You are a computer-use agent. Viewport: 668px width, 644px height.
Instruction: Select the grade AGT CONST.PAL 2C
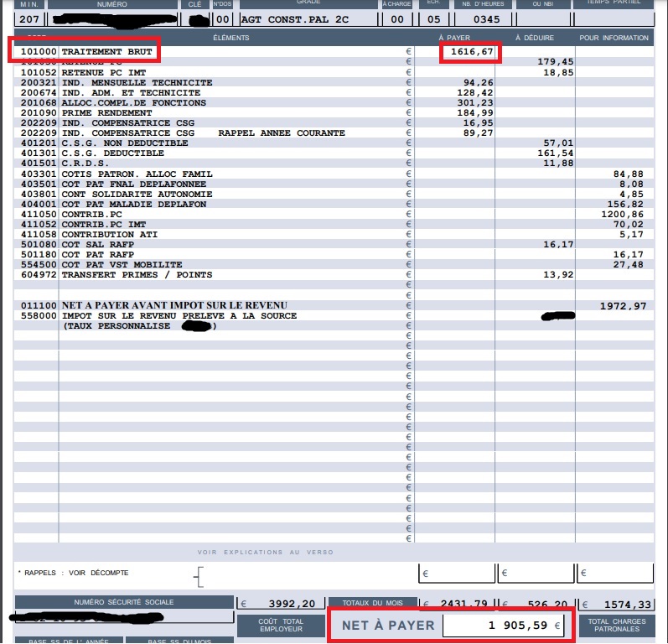pos(289,18)
